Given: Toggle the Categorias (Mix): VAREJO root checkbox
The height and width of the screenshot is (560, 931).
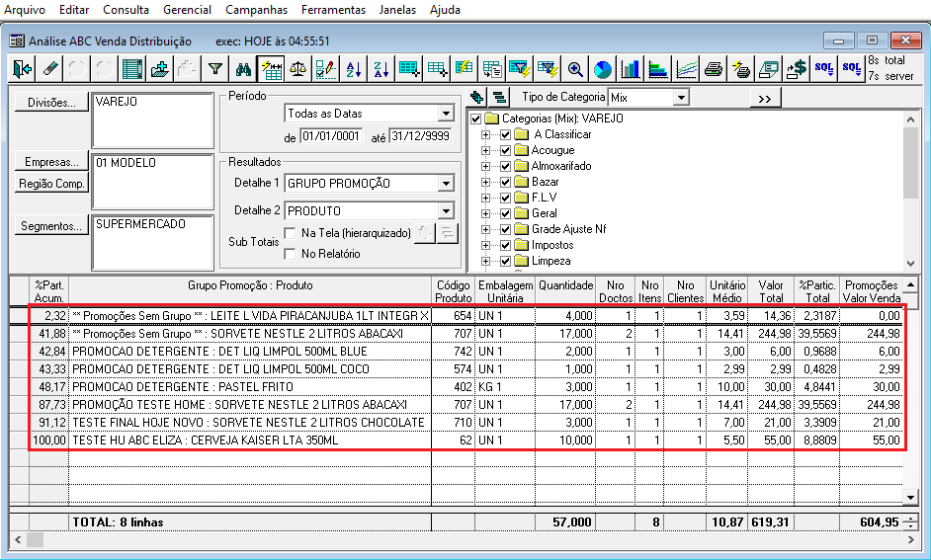Looking at the screenshot, I should point(475,119).
